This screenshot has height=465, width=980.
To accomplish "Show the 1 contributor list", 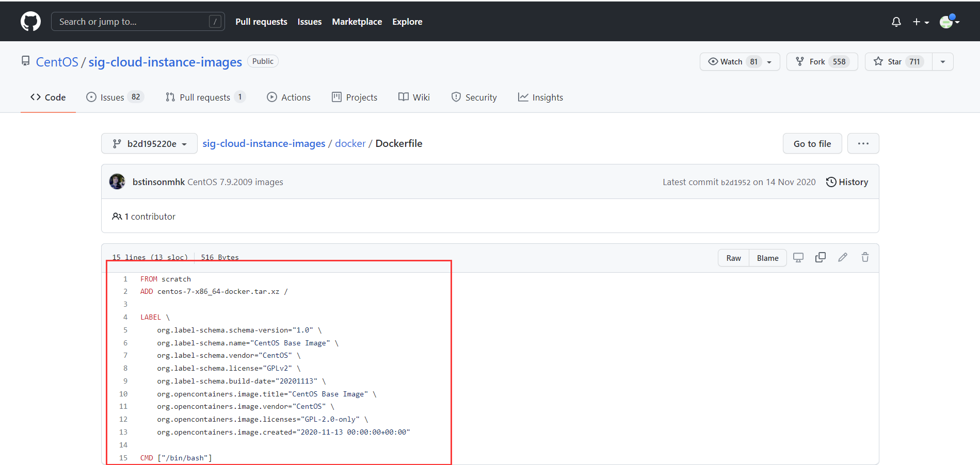I will pos(144,217).
